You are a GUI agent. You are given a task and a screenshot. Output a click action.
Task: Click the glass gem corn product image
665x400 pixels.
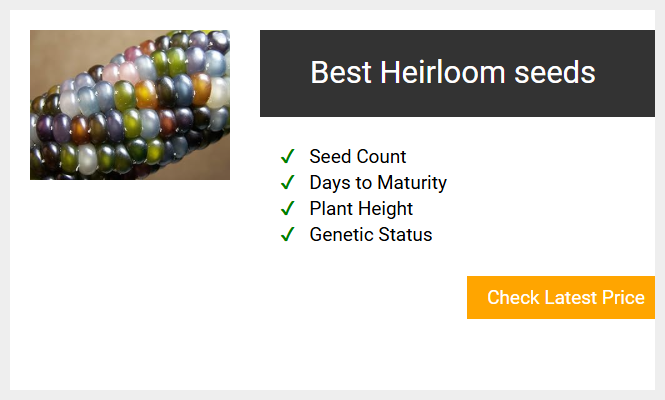click(130, 105)
